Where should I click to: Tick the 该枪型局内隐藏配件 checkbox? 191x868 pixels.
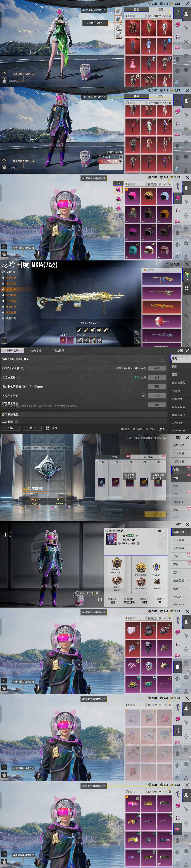78,323
